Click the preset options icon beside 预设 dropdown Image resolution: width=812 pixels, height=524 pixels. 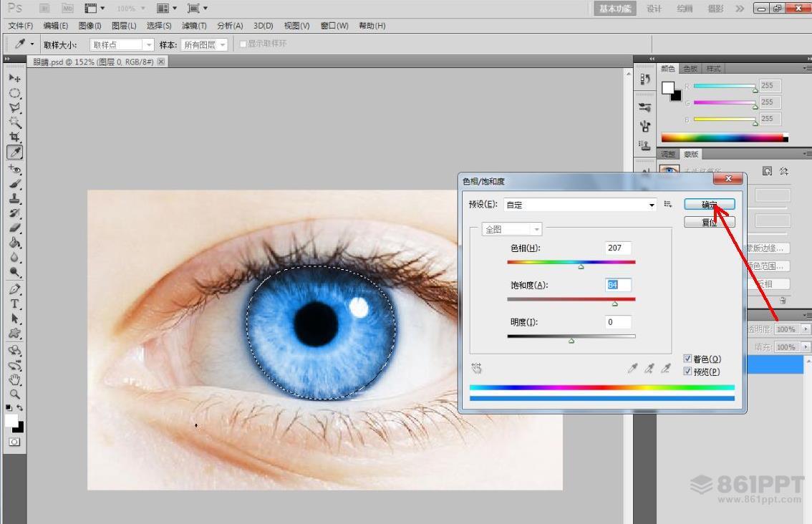click(667, 205)
